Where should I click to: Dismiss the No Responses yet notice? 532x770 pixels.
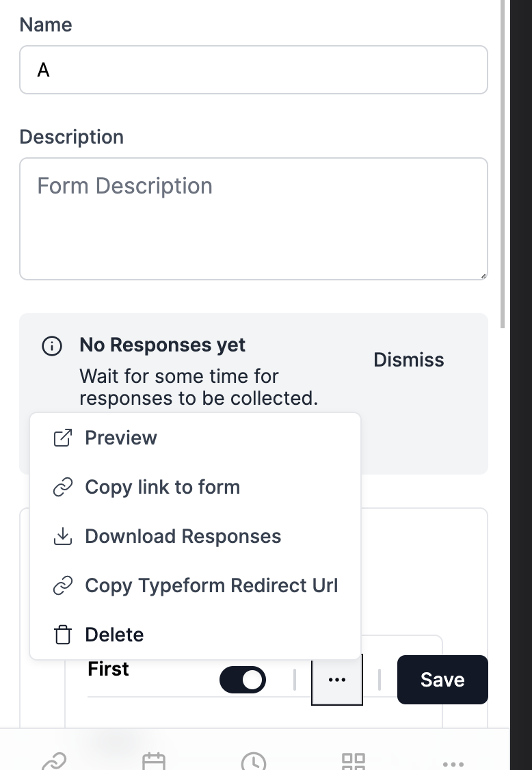pos(409,360)
